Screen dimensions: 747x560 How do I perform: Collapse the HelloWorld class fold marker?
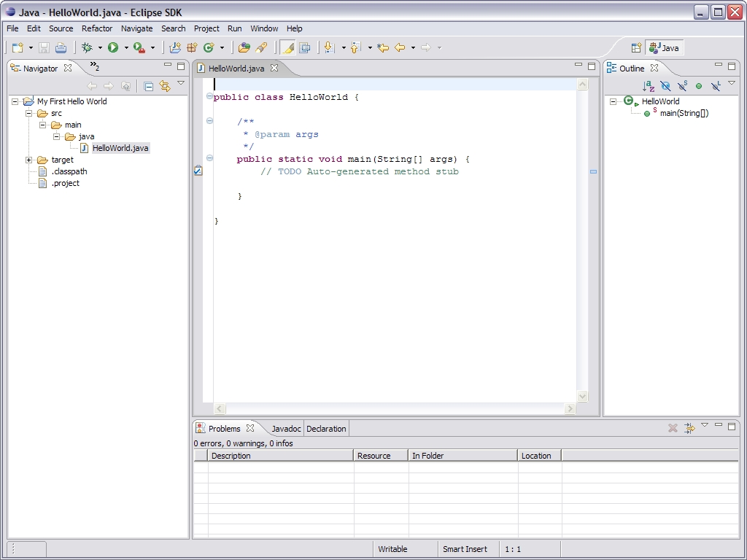[209, 96]
